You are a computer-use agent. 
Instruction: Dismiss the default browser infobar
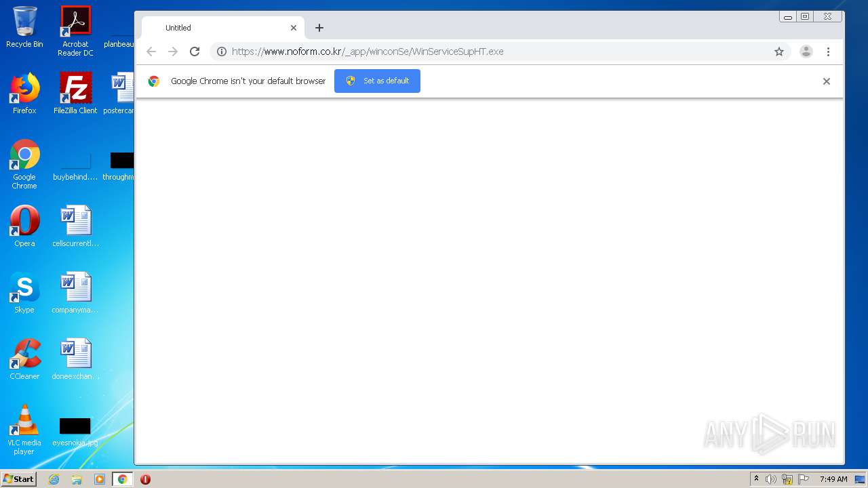(x=826, y=81)
